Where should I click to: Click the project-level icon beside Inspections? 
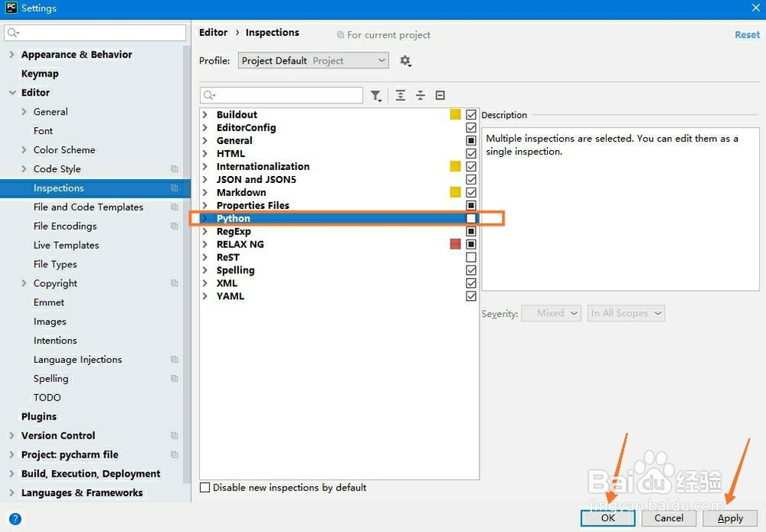tap(174, 188)
